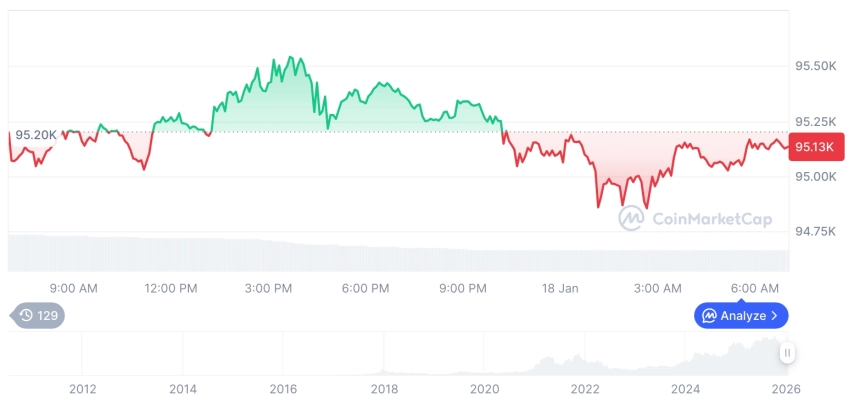Click the red 95.13K current price tag
This screenshot has width=860, height=401.
(816, 147)
